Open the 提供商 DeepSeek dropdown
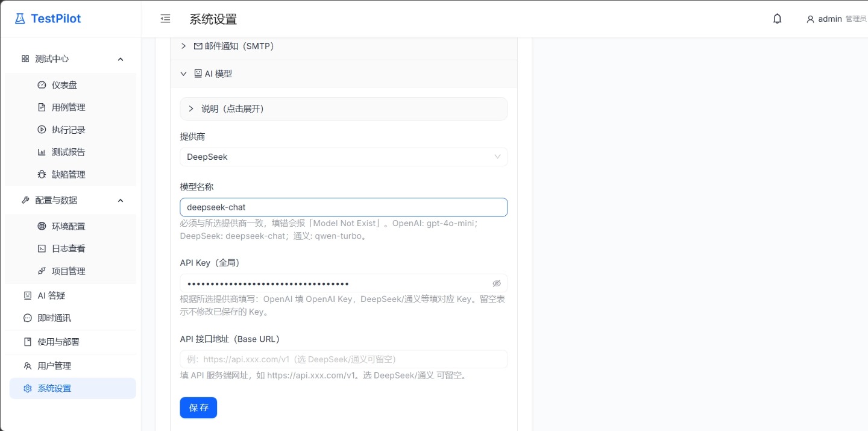This screenshot has width=868, height=431. tap(344, 157)
